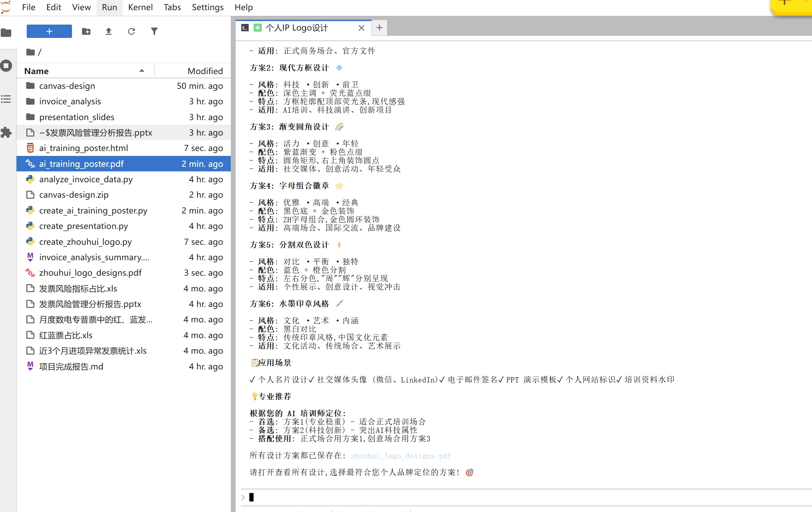Open the zhouhui_logo_designs.pdf link in output
The image size is (812, 512).
pyautogui.click(x=401, y=456)
